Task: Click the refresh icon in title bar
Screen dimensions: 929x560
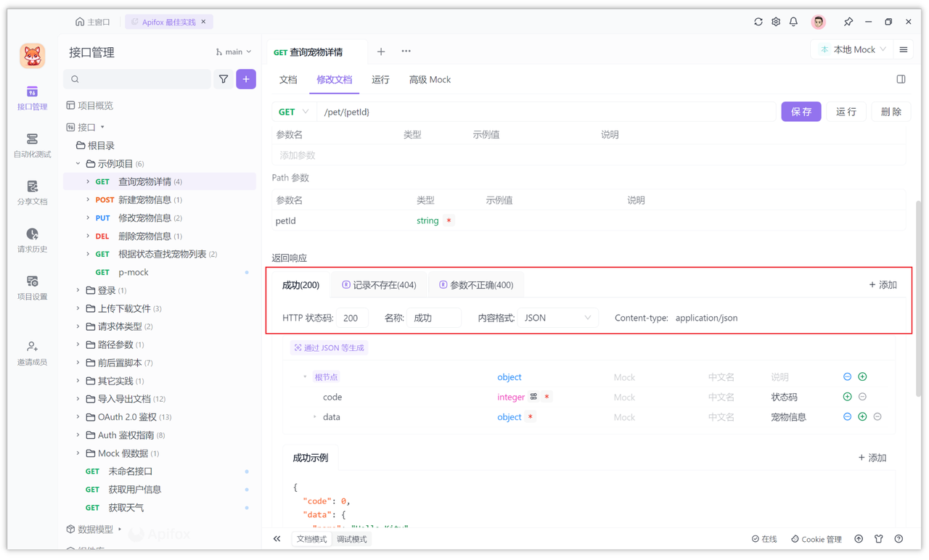Action: pos(758,22)
